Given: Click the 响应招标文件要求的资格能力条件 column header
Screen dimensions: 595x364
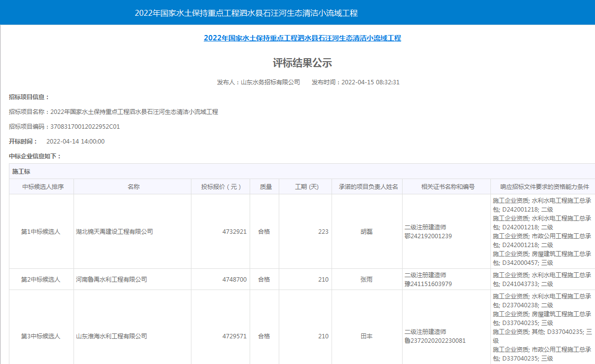Looking at the screenshot, I should click(x=544, y=187).
